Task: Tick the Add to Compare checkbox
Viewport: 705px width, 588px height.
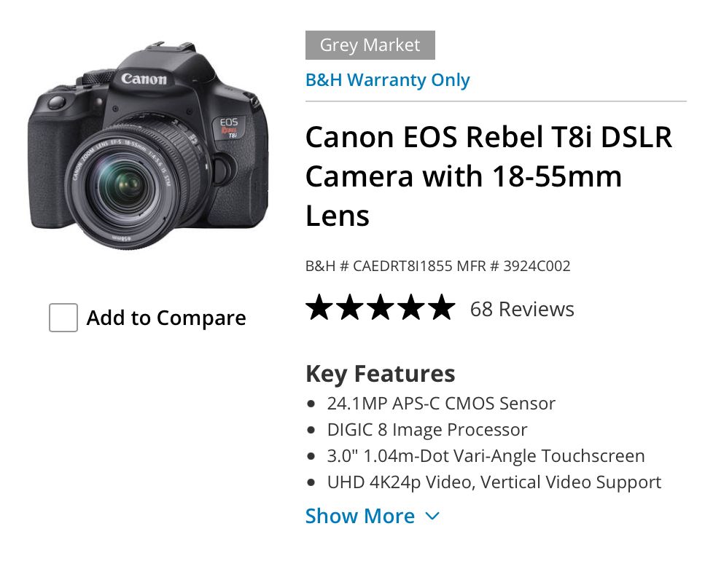Action: (63, 318)
